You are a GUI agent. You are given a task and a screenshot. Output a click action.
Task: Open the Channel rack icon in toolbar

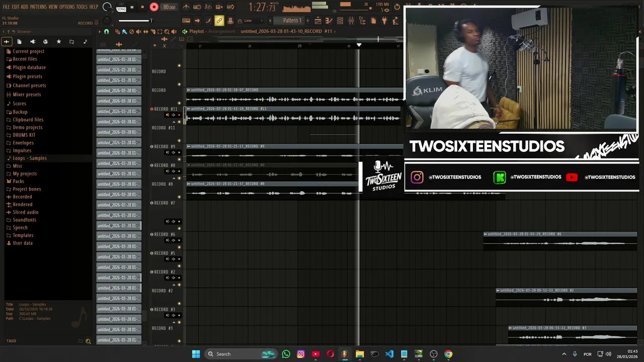click(x=340, y=21)
